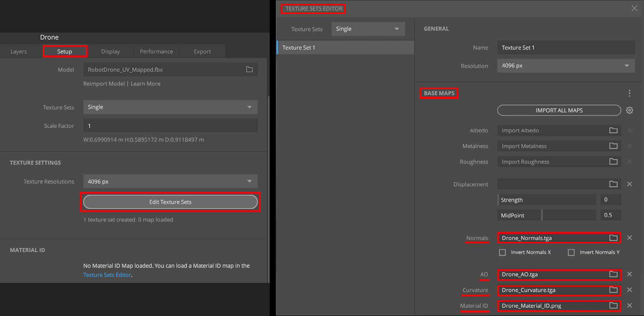Enable Invert Normals X checkbox
644x316 pixels.
pyautogui.click(x=502, y=252)
